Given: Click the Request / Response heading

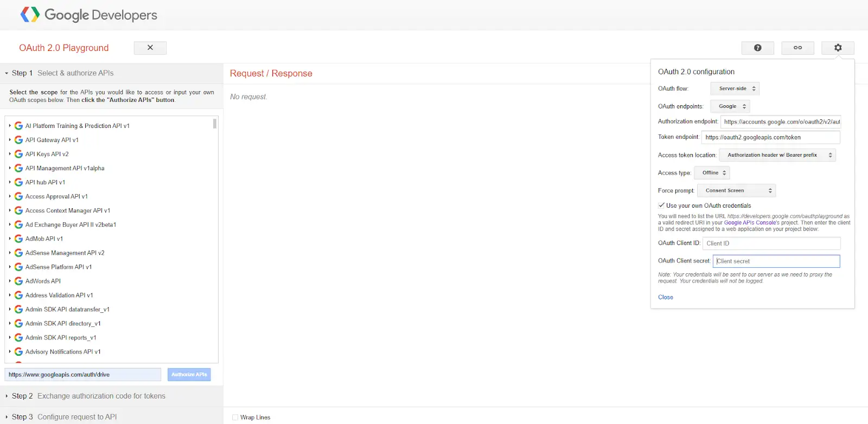Looking at the screenshot, I should point(271,73).
